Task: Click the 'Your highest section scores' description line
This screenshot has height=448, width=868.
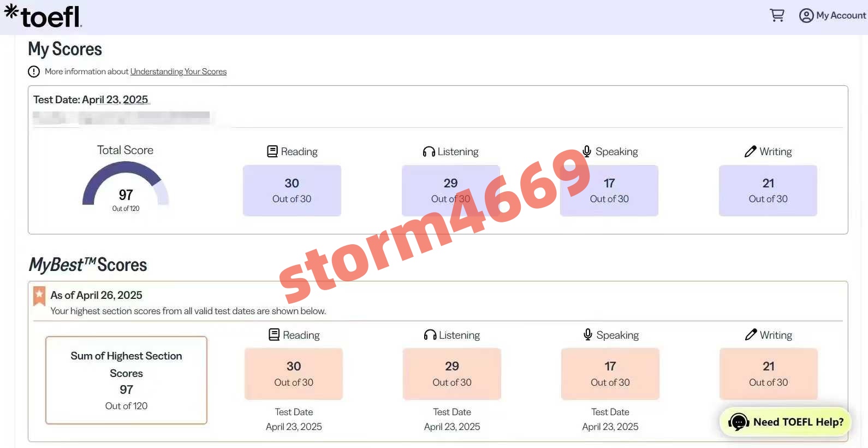Action: coord(188,311)
